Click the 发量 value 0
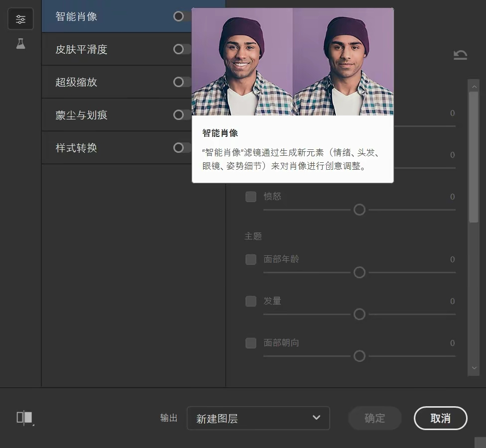 453,301
